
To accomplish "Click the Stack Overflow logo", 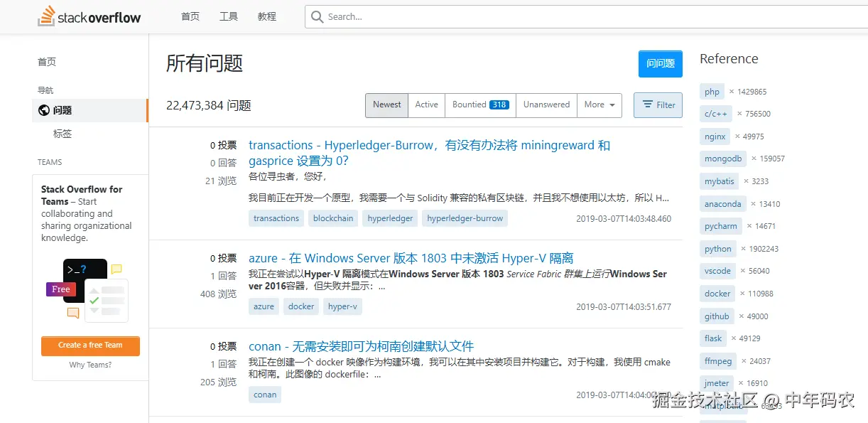I will pyautogui.click(x=89, y=16).
